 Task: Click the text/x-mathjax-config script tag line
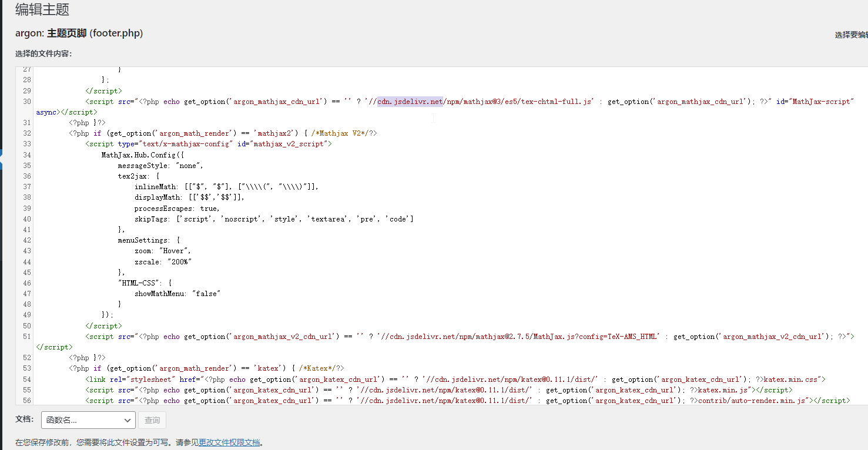point(209,144)
